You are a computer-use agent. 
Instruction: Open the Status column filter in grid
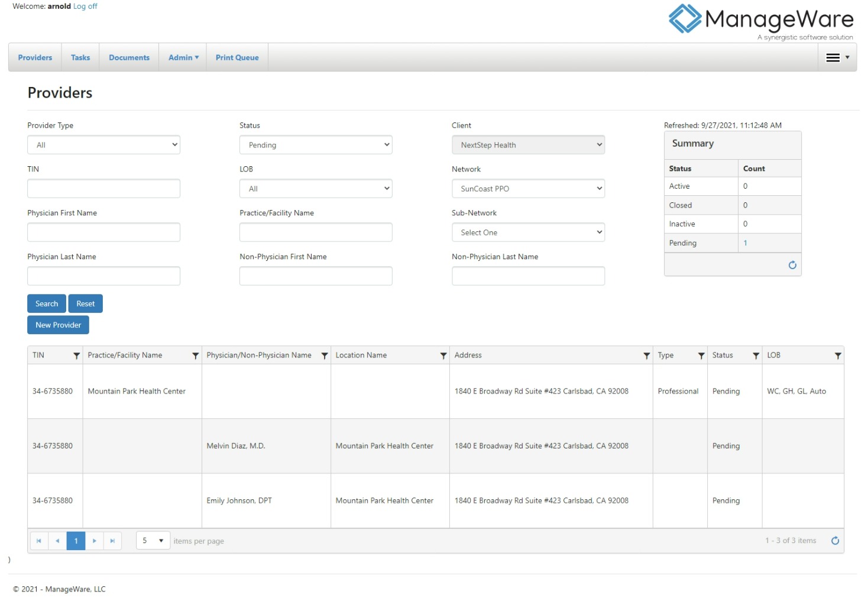click(x=756, y=356)
